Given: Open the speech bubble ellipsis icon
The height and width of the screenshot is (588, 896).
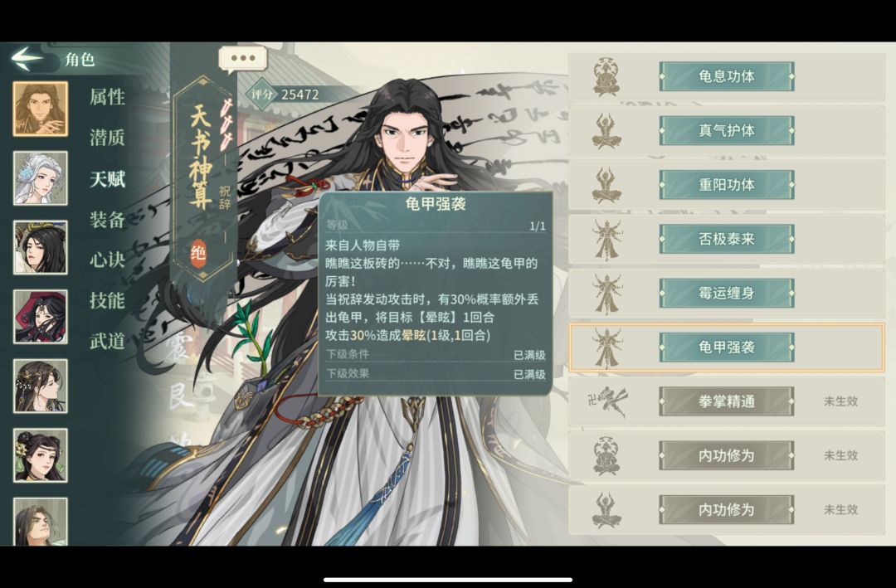Looking at the screenshot, I should tap(243, 59).
